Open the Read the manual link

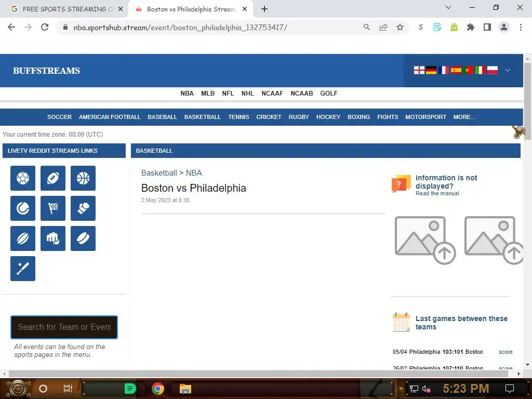click(437, 193)
